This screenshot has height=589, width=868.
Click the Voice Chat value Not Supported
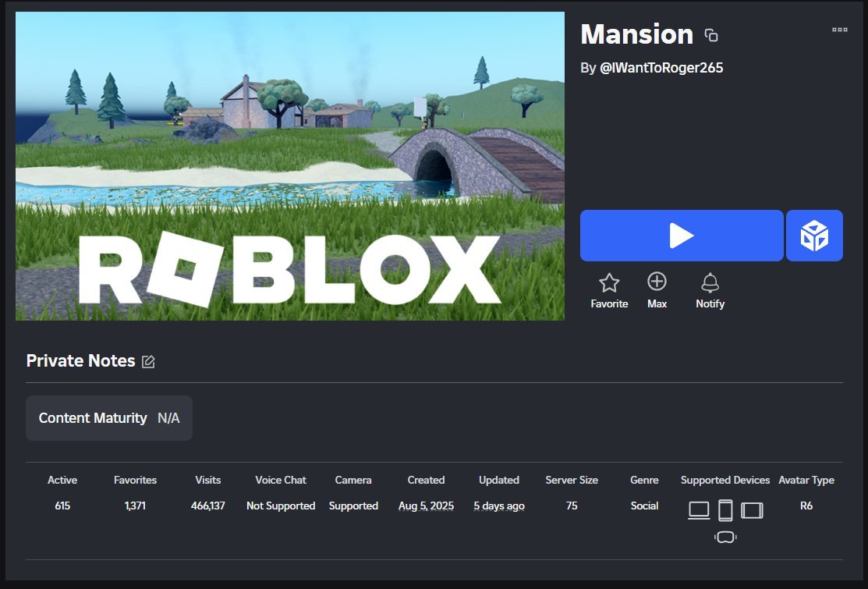coord(281,506)
